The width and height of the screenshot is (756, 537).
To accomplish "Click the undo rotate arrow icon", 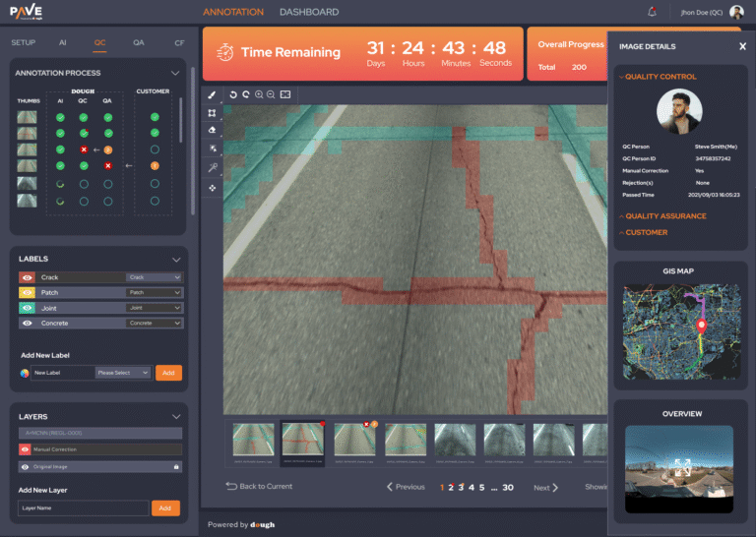I will point(233,94).
